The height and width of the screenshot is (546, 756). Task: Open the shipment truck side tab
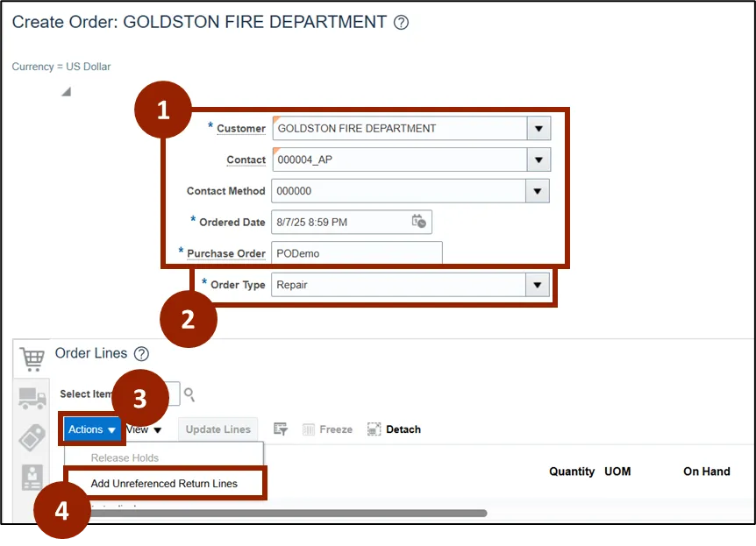[32, 399]
